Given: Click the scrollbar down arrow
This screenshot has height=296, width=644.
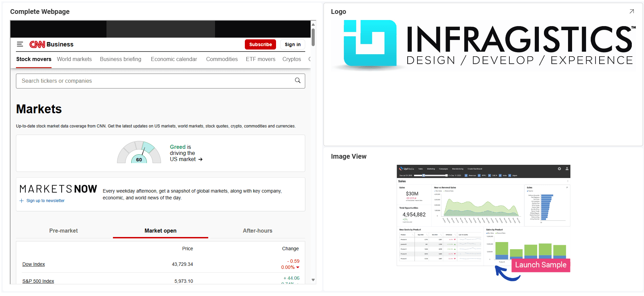Looking at the screenshot, I should click(313, 280).
